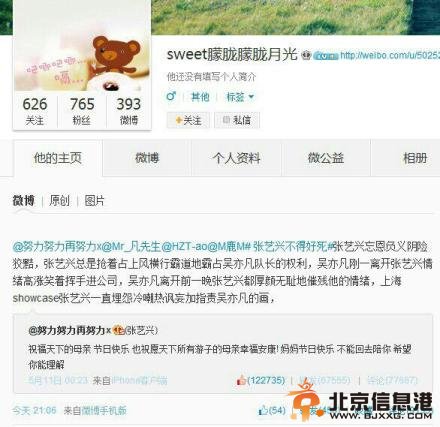Go to the 相册 album tab

(x=415, y=158)
